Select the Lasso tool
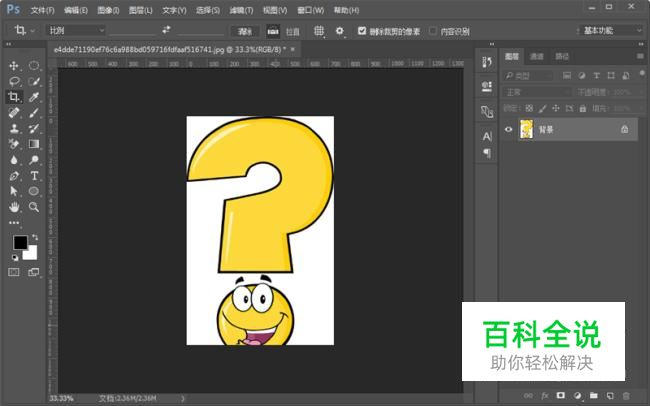The width and height of the screenshot is (650, 406). coord(14,82)
